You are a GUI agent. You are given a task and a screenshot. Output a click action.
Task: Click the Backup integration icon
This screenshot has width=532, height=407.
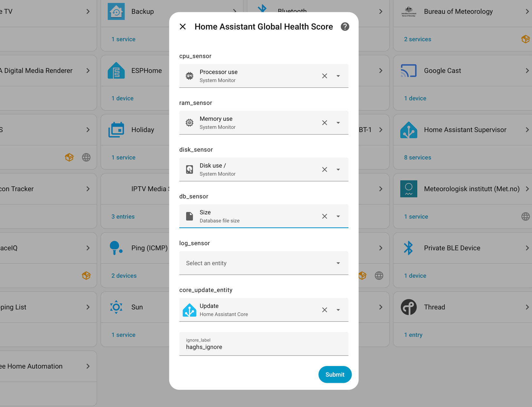116,11
